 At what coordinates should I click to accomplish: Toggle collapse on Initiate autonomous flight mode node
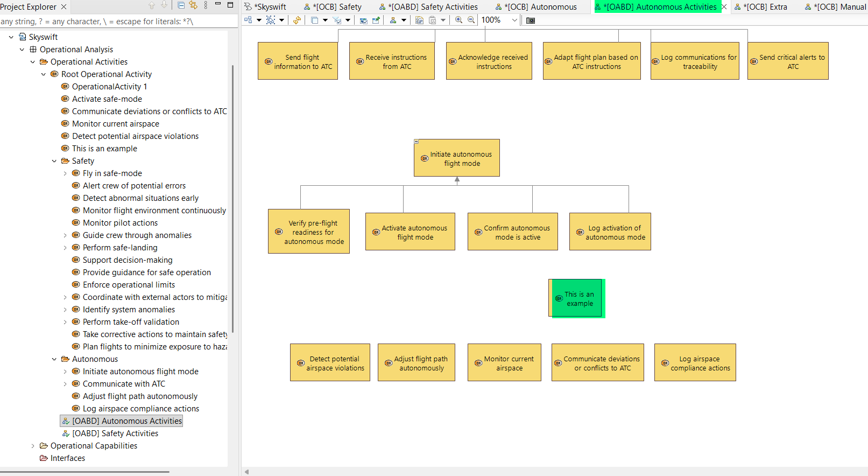[x=417, y=142]
